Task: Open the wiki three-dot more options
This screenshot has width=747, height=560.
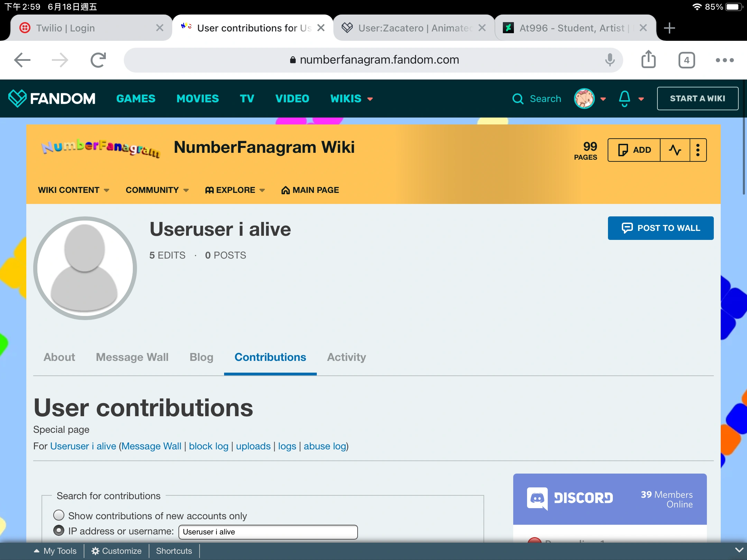Action: point(698,150)
